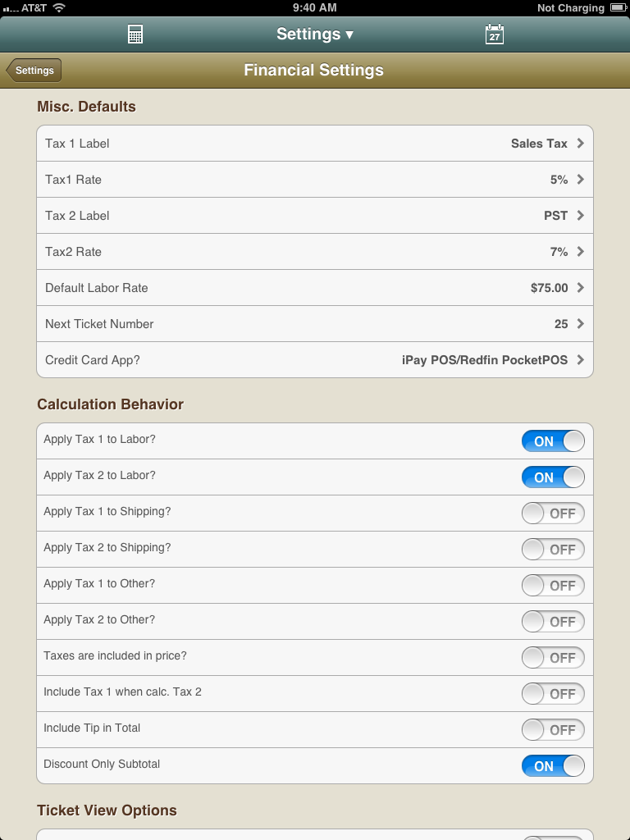Switch on Include Tax 1 when calc. Tax 2
This screenshot has height=840, width=630.
553,694
